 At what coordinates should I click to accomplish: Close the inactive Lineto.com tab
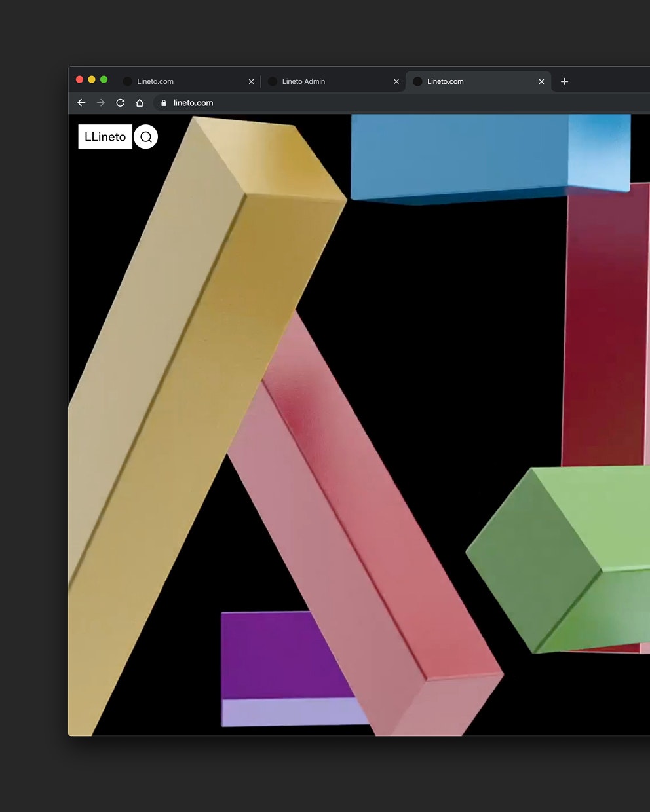pos(251,82)
